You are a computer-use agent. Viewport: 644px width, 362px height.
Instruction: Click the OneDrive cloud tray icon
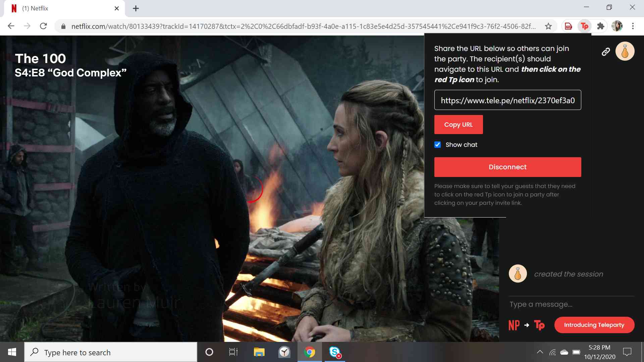pos(564,352)
